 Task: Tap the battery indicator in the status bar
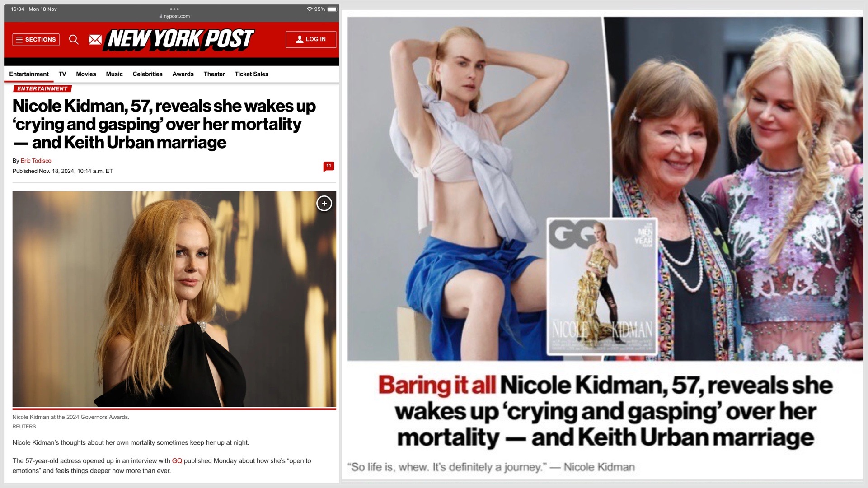coord(332,9)
